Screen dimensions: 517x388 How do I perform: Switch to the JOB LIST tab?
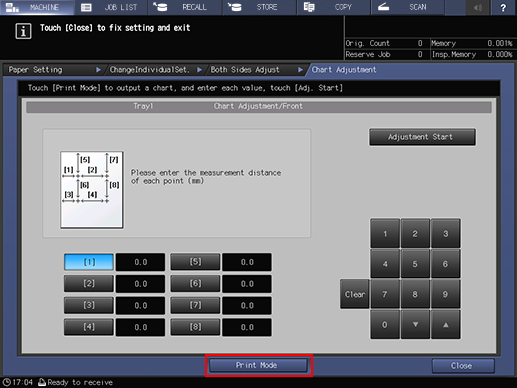click(x=111, y=7)
